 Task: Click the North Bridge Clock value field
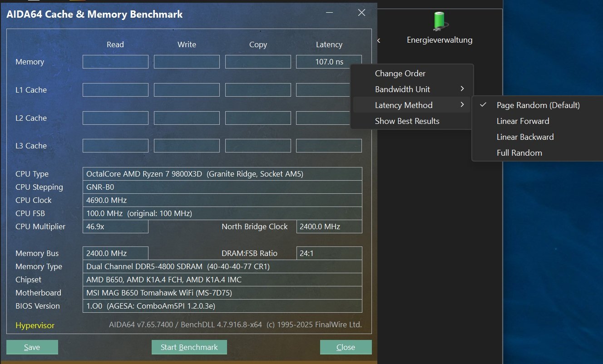point(329,226)
